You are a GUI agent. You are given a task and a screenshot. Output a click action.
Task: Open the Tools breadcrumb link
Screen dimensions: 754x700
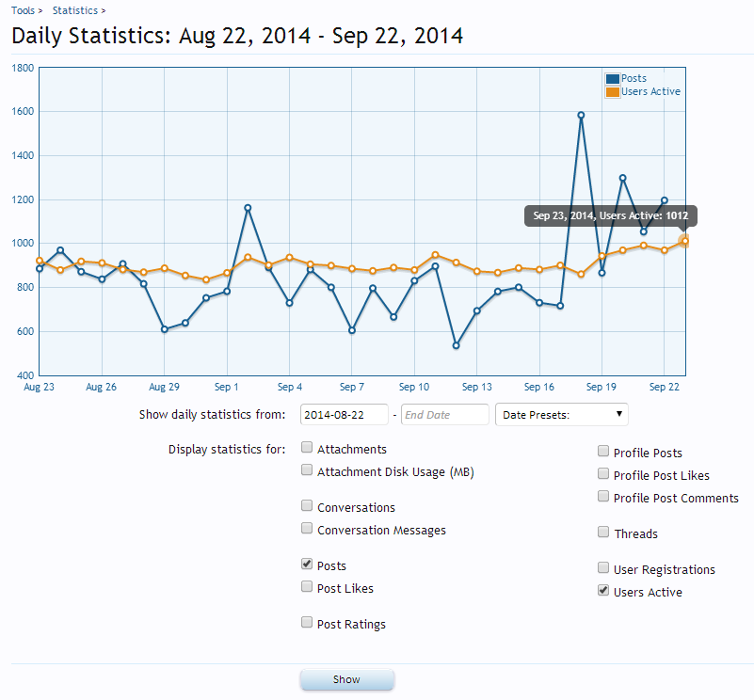tap(23, 10)
